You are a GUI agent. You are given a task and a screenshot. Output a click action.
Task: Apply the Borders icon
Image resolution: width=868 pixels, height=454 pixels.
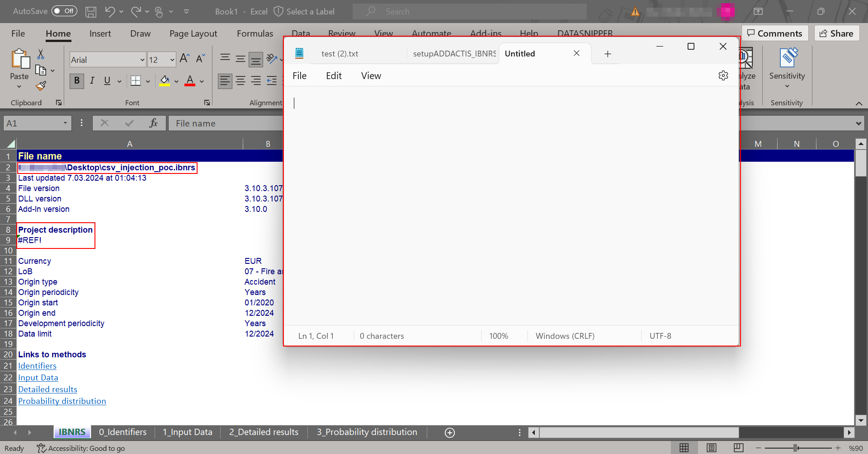point(136,81)
